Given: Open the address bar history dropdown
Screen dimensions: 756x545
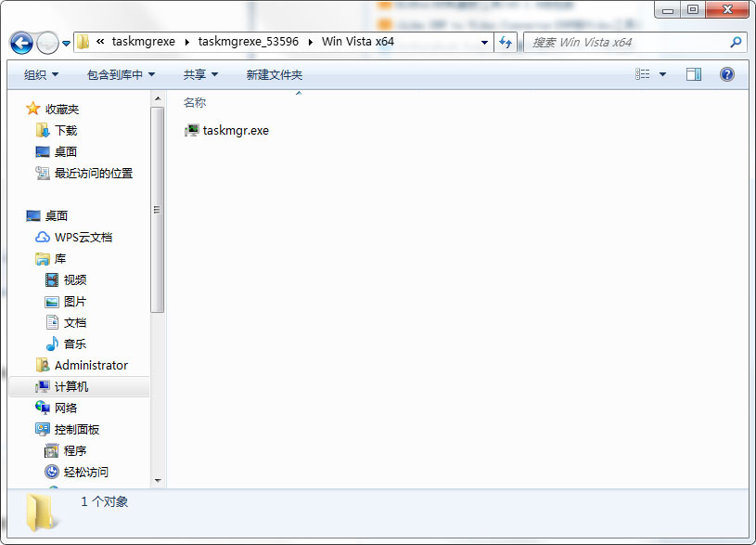Looking at the screenshot, I should pyautogui.click(x=484, y=43).
